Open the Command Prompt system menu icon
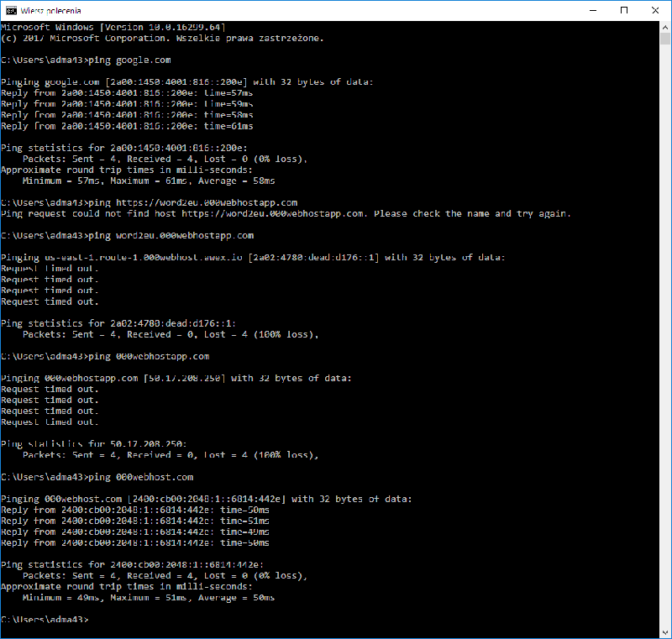Viewport: 672px width, 639px height. click(x=12, y=10)
